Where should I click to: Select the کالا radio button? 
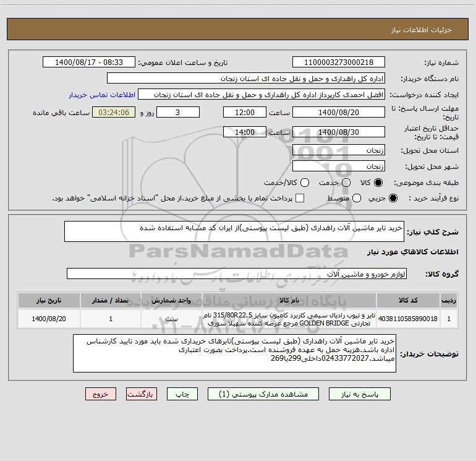tap(378, 183)
